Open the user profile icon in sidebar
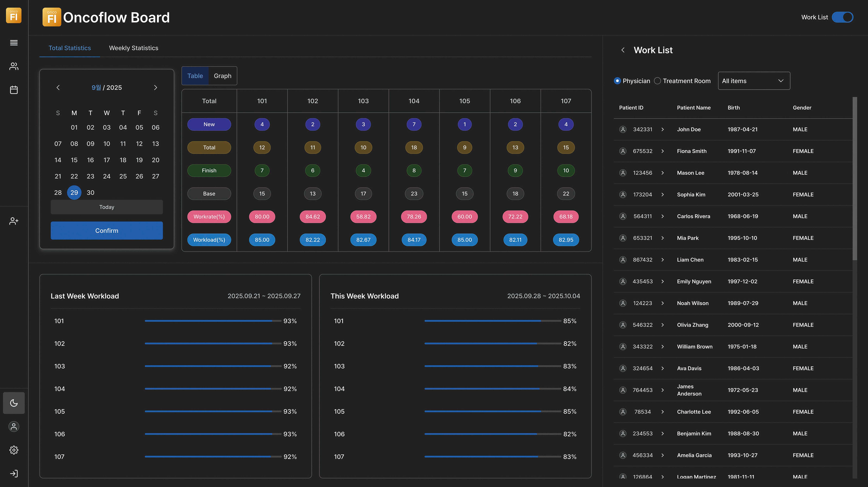Image resolution: width=868 pixels, height=487 pixels. [x=14, y=427]
